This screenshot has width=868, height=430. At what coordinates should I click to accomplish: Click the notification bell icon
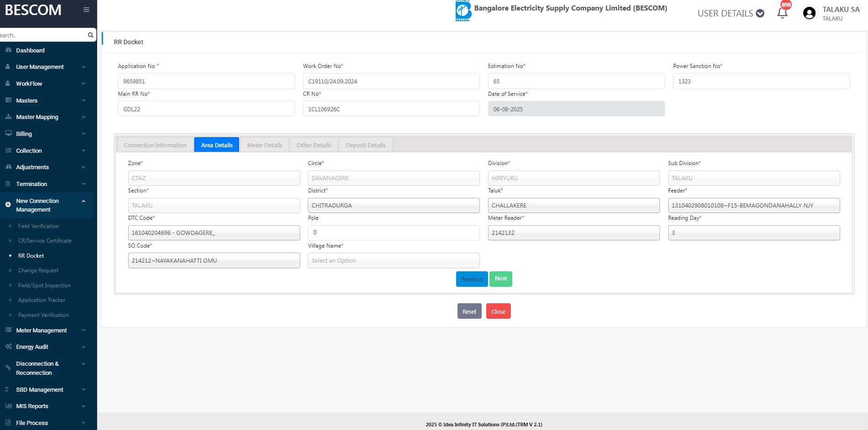tap(782, 13)
